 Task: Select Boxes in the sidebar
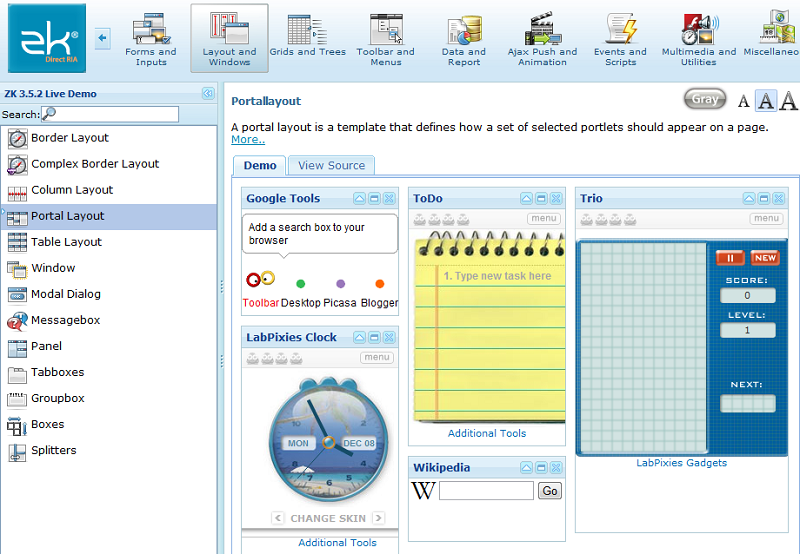coord(109,424)
